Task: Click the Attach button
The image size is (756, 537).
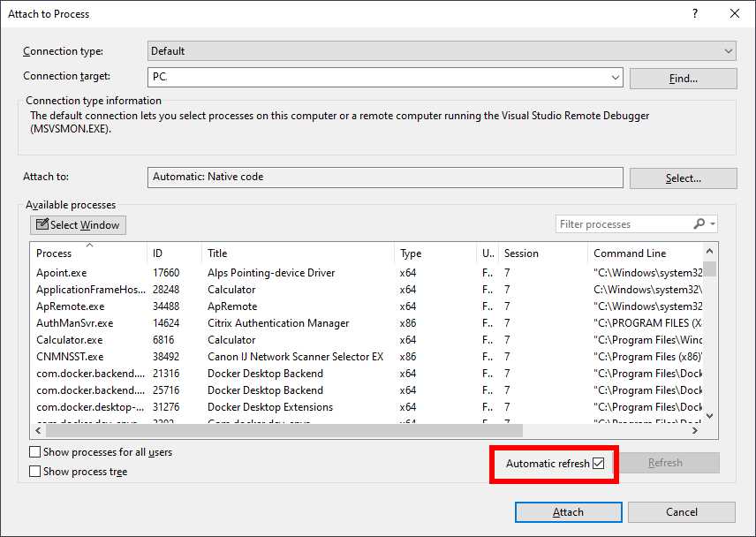Action: pyautogui.click(x=568, y=512)
